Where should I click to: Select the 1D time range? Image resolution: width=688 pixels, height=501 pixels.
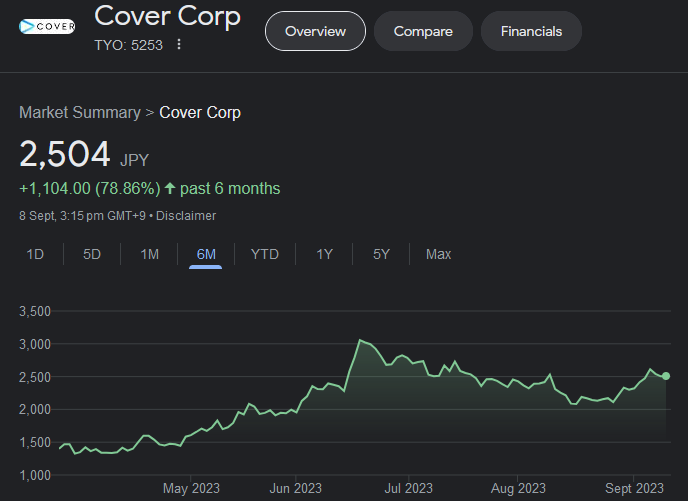pos(35,254)
